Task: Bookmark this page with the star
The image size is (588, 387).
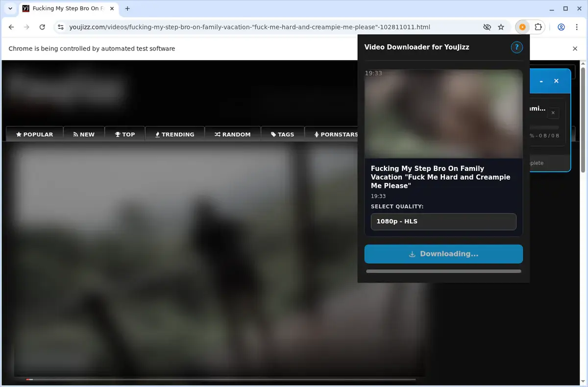Action: 501,27
